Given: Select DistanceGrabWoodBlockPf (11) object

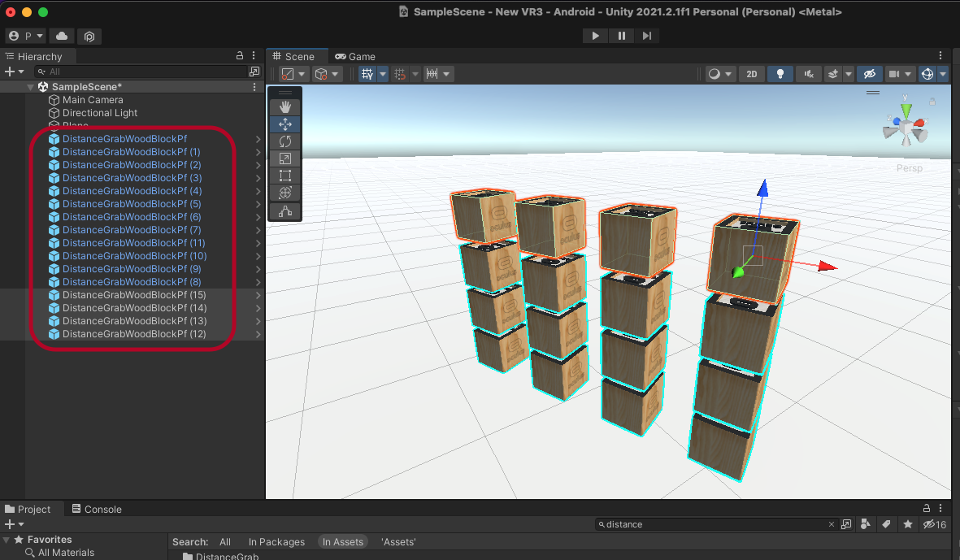Looking at the screenshot, I should pos(133,242).
